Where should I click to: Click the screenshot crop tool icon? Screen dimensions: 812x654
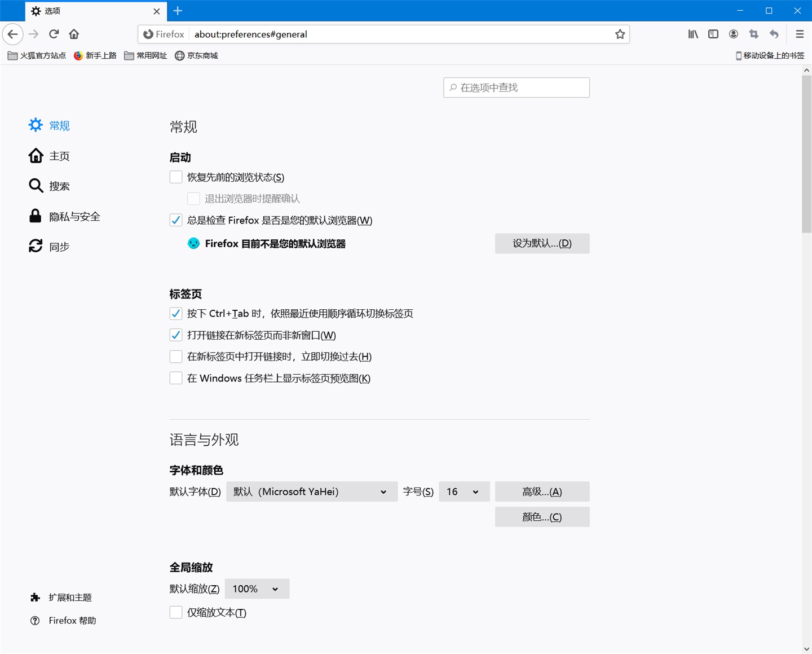coord(754,34)
